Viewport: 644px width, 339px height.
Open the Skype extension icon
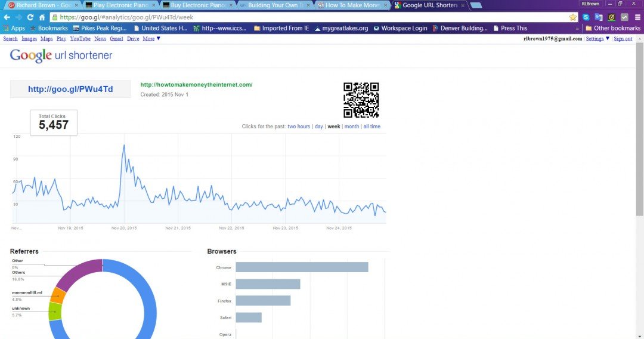point(586,17)
